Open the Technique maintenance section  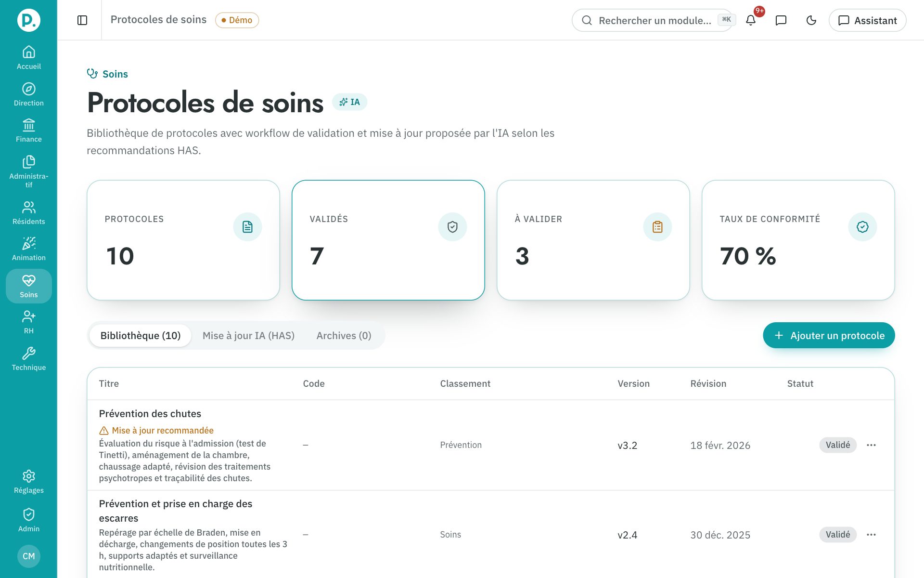point(28,359)
